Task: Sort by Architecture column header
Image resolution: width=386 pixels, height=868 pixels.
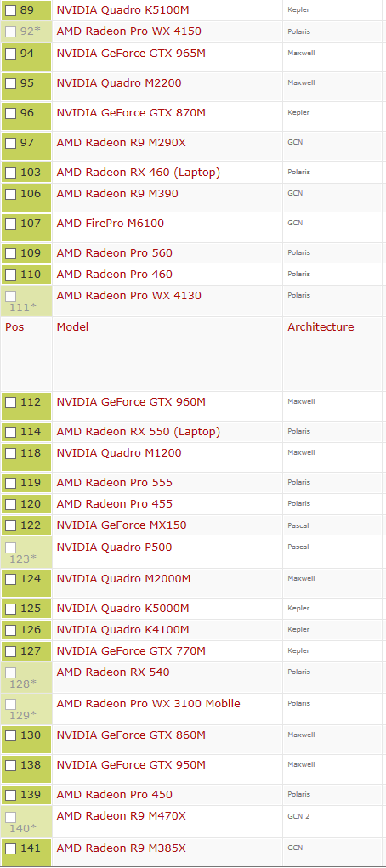Action: [321, 326]
